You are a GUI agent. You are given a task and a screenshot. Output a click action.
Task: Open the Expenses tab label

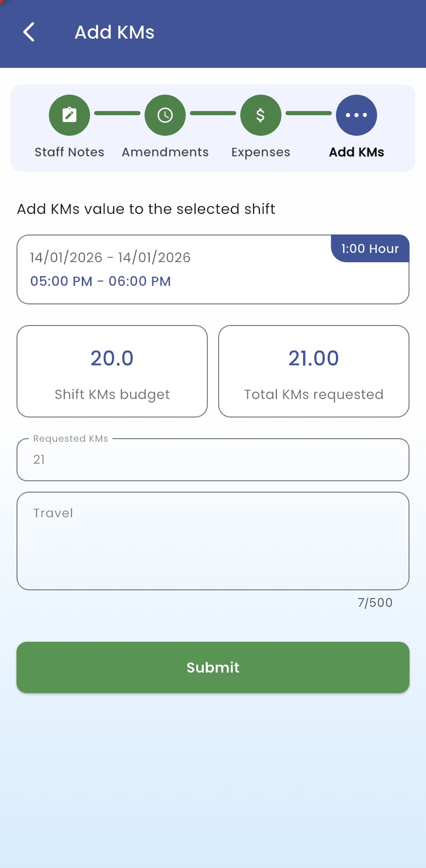[261, 152]
